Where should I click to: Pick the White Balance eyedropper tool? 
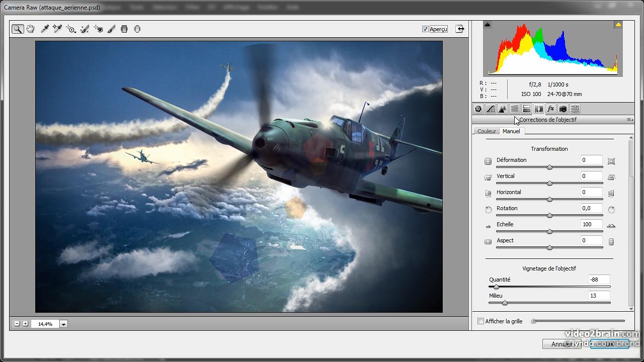[x=44, y=29]
